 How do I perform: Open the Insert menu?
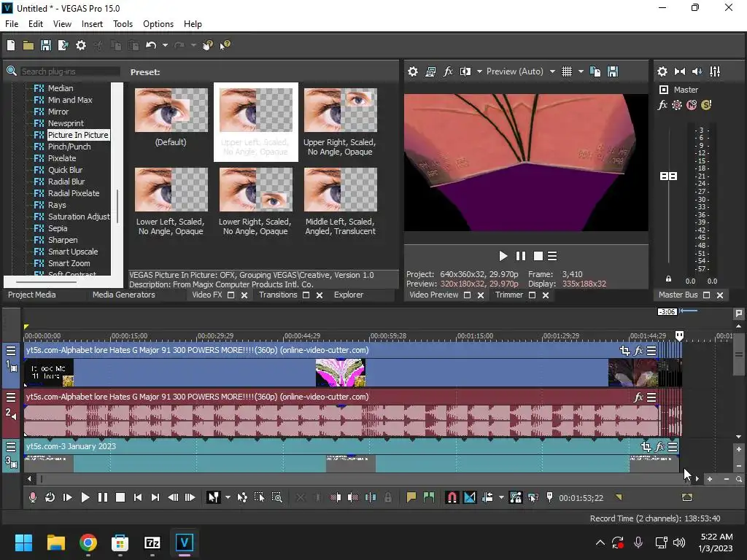tap(92, 24)
